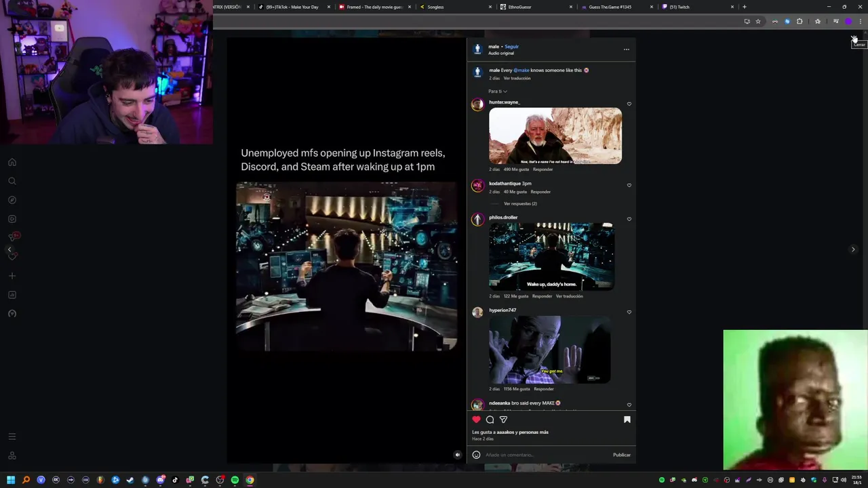Screen dimensions: 868x488
Task: Switch to the (51) Twitch tab
Action: click(697, 7)
